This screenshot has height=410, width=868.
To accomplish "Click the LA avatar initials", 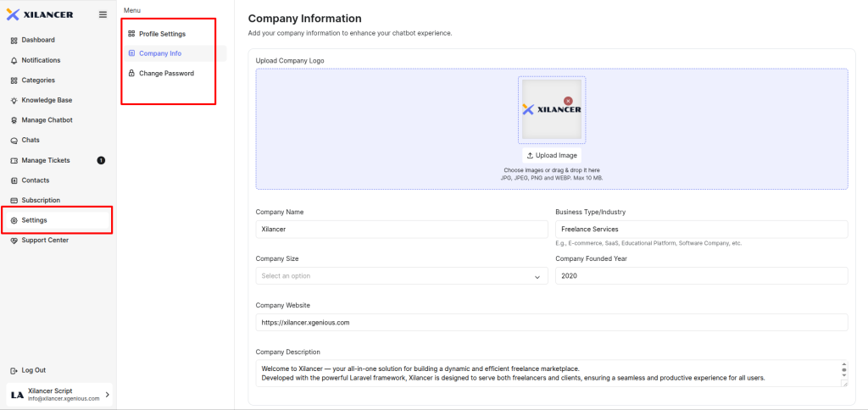I will (x=17, y=395).
